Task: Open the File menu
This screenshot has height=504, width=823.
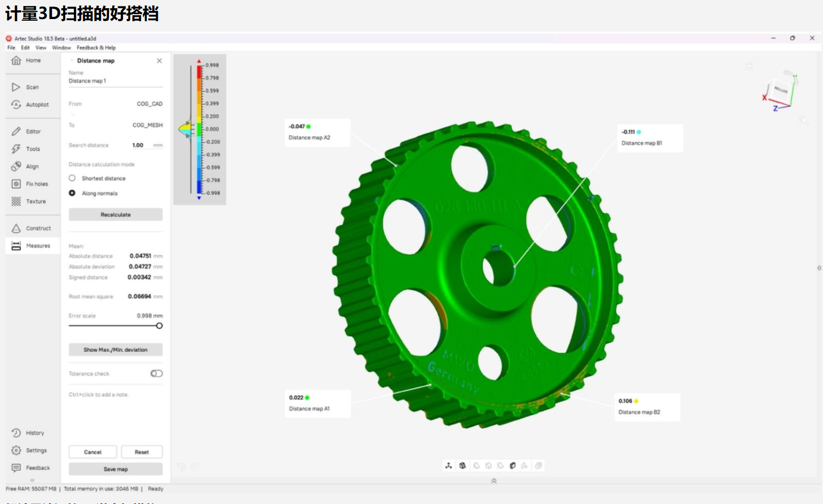Action: tap(11, 48)
